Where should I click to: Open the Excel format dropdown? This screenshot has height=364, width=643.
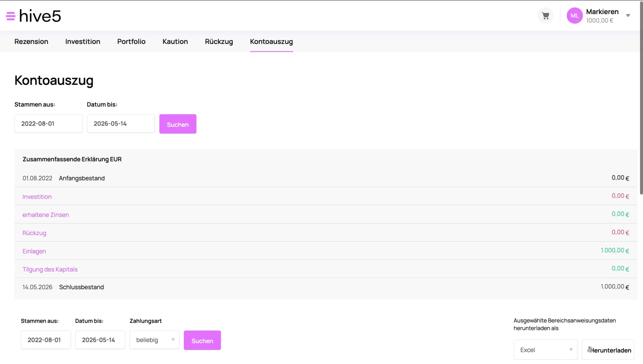(x=546, y=350)
